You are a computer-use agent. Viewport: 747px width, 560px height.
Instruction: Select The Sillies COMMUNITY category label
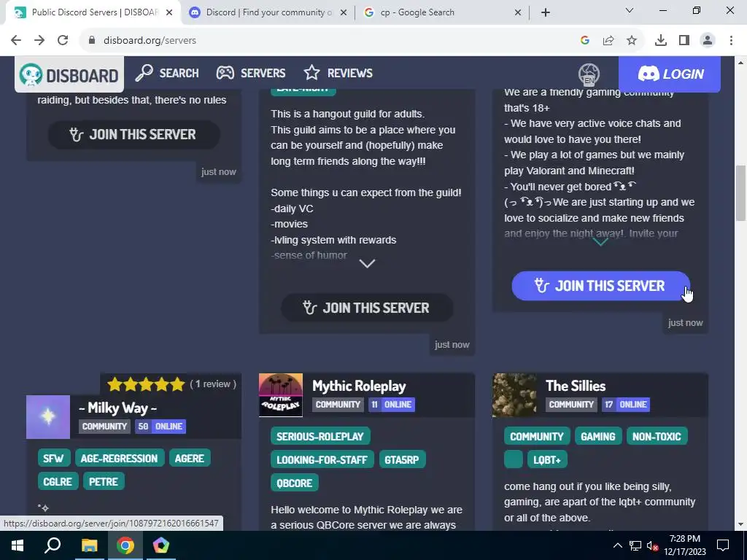pyautogui.click(x=571, y=404)
